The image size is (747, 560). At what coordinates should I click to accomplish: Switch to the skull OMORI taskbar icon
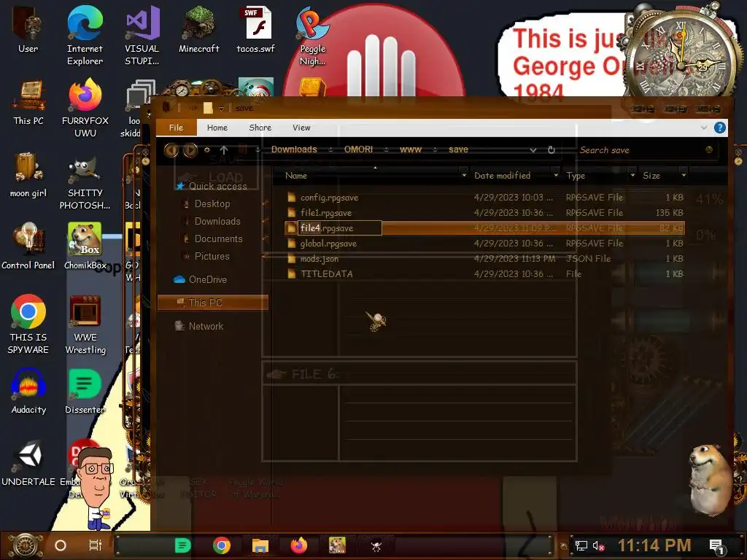376,546
